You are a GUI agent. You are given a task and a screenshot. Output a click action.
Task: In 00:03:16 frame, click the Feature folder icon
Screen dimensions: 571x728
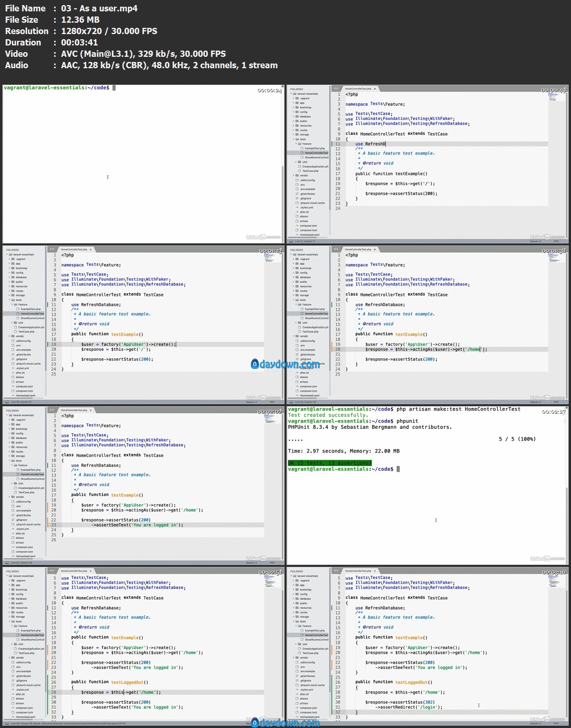click(x=300, y=626)
